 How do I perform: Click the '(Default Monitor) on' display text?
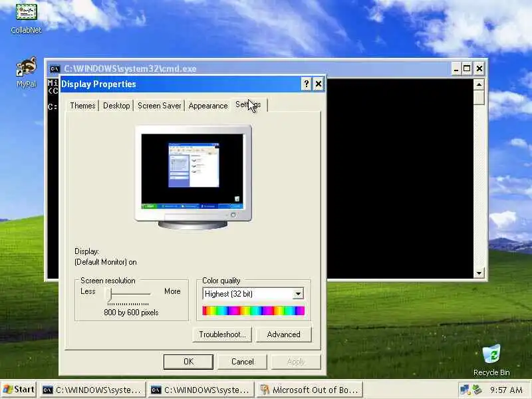tap(106, 262)
